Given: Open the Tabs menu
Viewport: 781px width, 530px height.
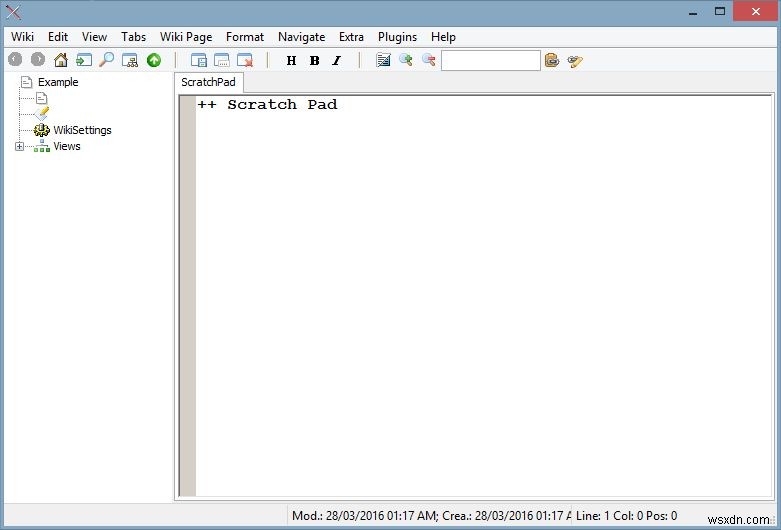Looking at the screenshot, I should click(133, 37).
